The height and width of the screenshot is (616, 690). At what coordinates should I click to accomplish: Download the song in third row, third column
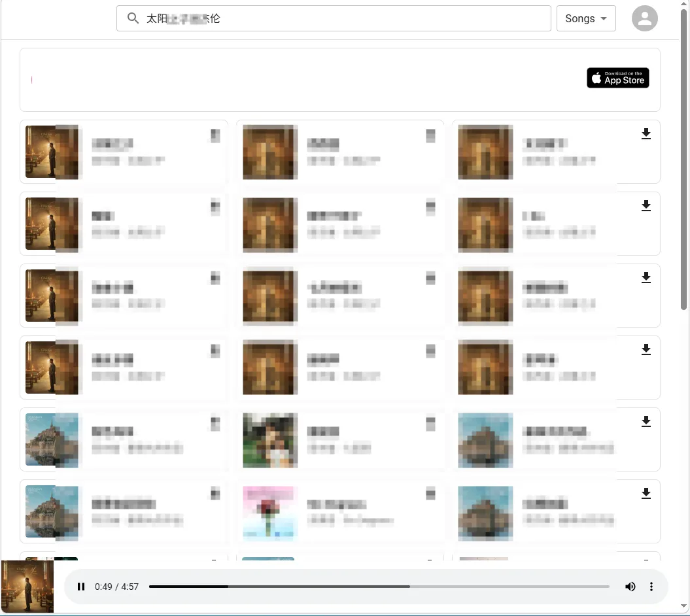pyautogui.click(x=646, y=278)
